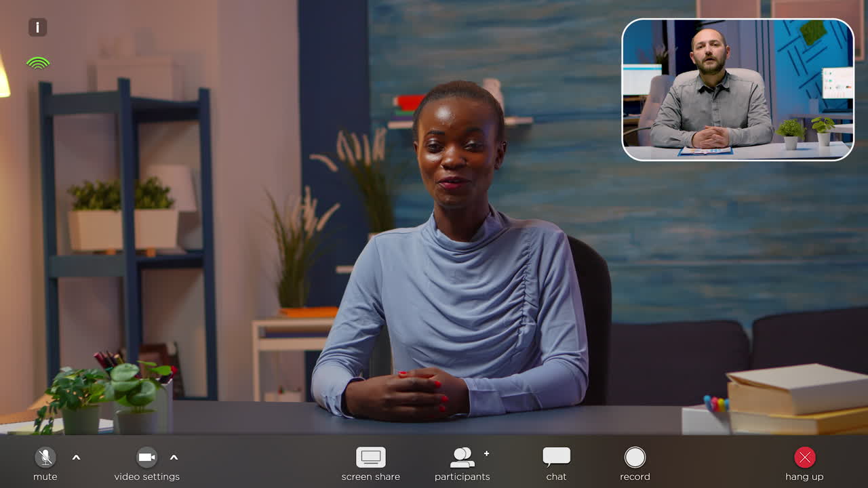Expand the audio options arrow beside mute

(76, 457)
